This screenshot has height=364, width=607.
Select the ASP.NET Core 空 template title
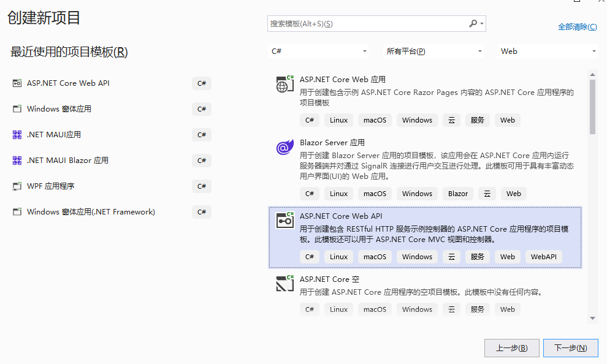pos(329,279)
